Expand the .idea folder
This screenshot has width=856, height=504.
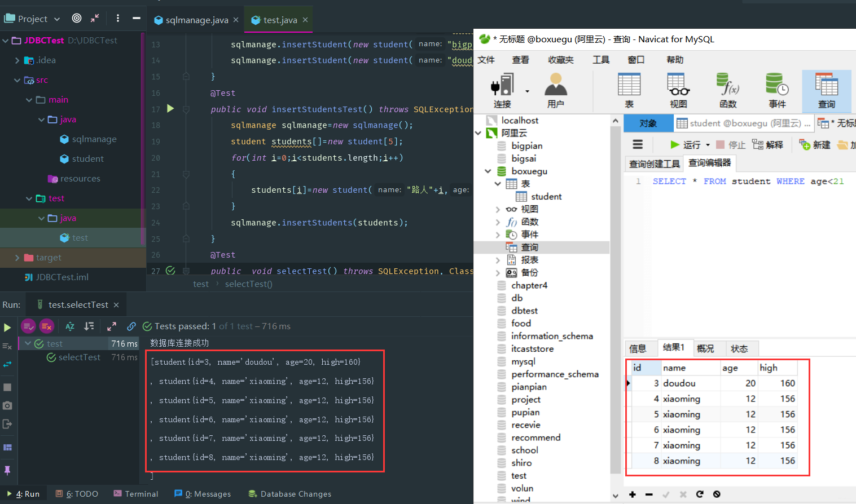click(17, 60)
